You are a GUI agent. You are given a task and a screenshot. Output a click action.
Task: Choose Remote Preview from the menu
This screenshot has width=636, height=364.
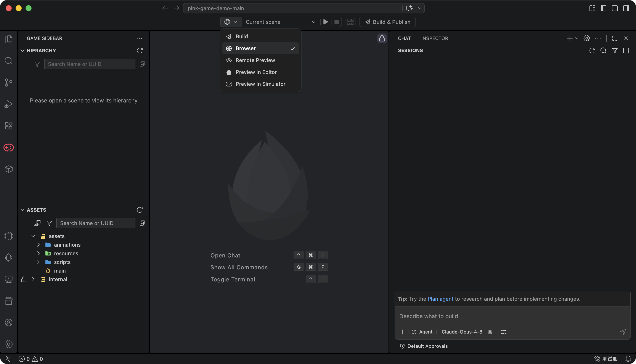tap(260, 60)
